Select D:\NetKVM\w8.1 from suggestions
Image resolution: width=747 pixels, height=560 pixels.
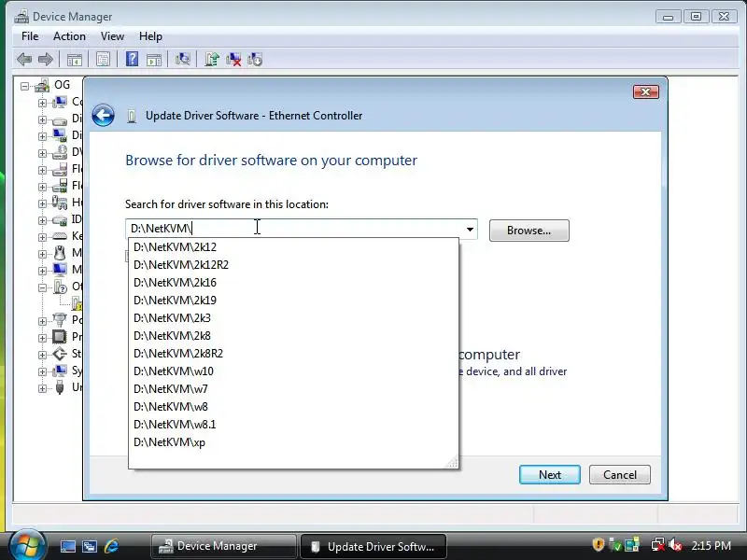(x=293, y=425)
